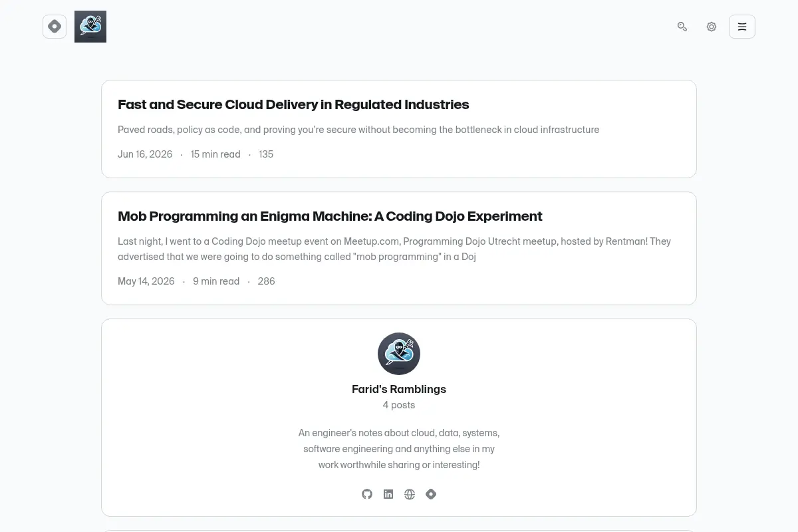The width and height of the screenshot is (798, 532).
Task: Open "Fast and Secure Cloud Delivery" article title
Action: (x=293, y=104)
